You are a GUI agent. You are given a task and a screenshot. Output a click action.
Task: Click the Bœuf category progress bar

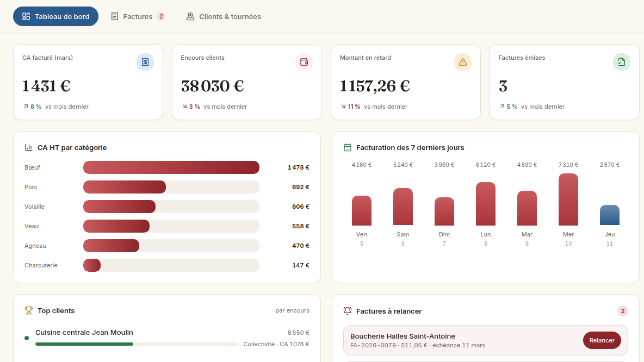[x=171, y=167]
